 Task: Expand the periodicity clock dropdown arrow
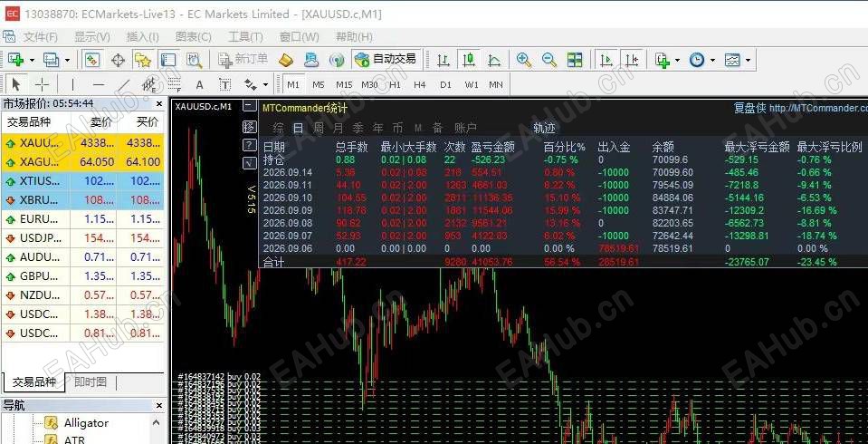712,61
